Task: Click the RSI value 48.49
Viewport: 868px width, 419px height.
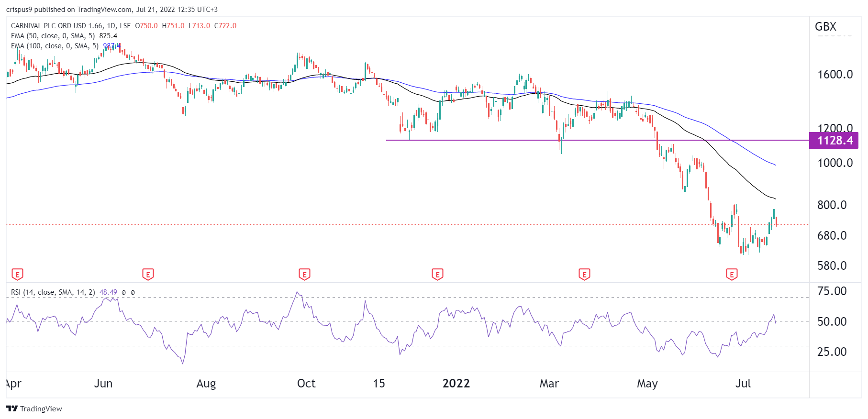Action: click(x=108, y=292)
